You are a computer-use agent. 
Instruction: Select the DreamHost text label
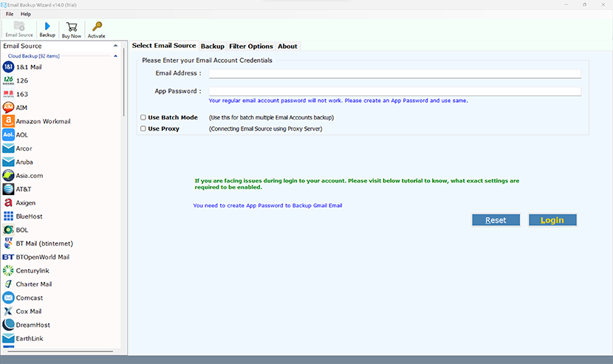click(x=32, y=325)
